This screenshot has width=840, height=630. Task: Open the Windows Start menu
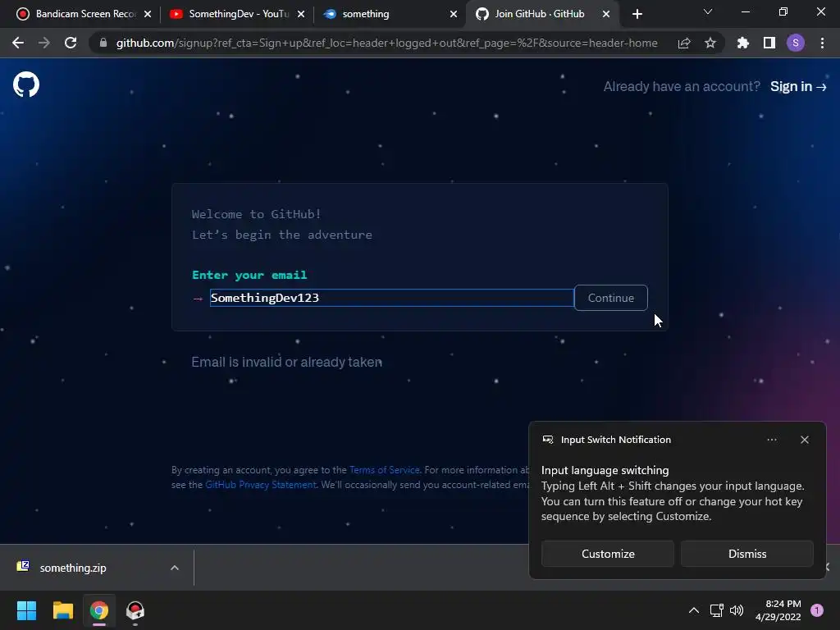tap(26, 610)
